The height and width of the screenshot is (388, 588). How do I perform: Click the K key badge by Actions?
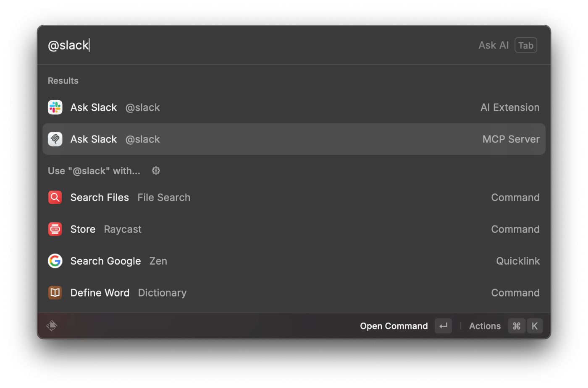[x=535, y=326]
